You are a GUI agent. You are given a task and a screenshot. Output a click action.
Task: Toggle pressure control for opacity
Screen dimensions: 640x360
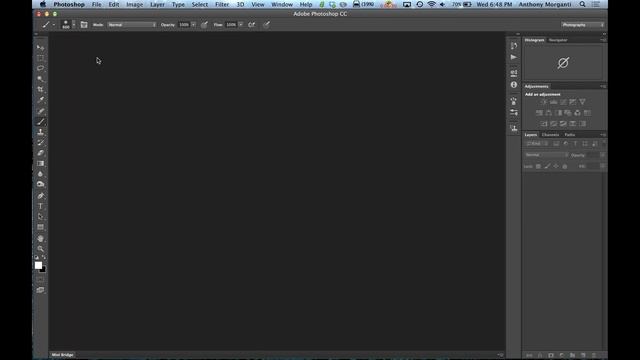click(204, 25)
